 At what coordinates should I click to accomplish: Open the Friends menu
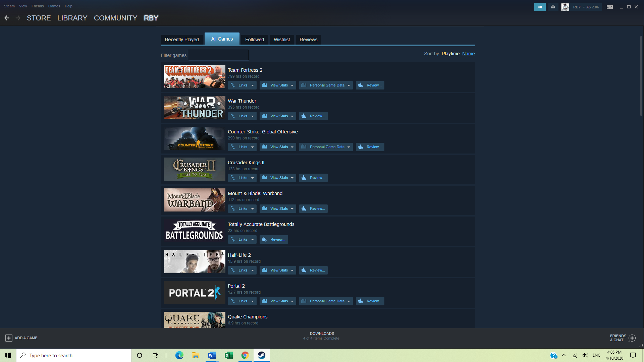(38, 6)
